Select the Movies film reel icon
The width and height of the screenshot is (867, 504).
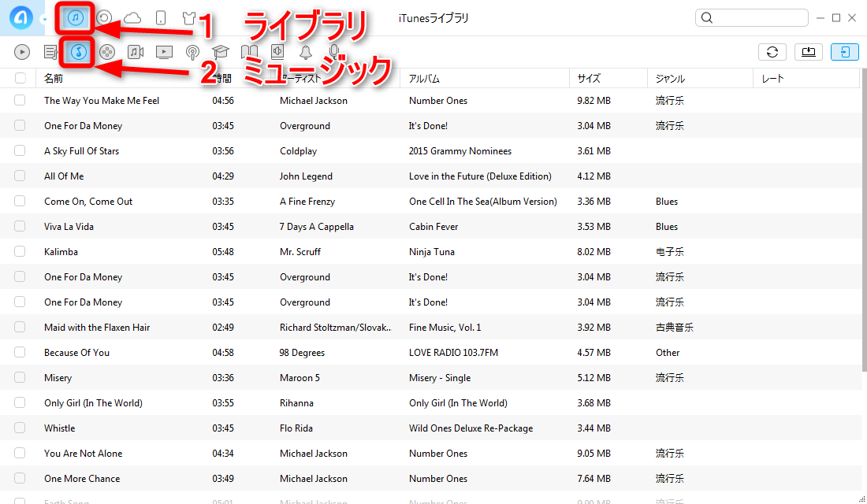click(x=106, y=52)
